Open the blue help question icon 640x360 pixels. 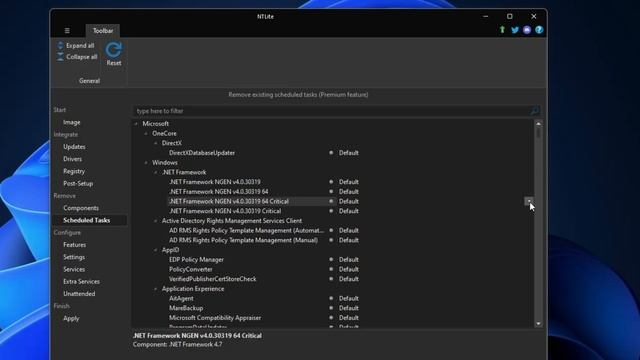(x=539, y=30)
